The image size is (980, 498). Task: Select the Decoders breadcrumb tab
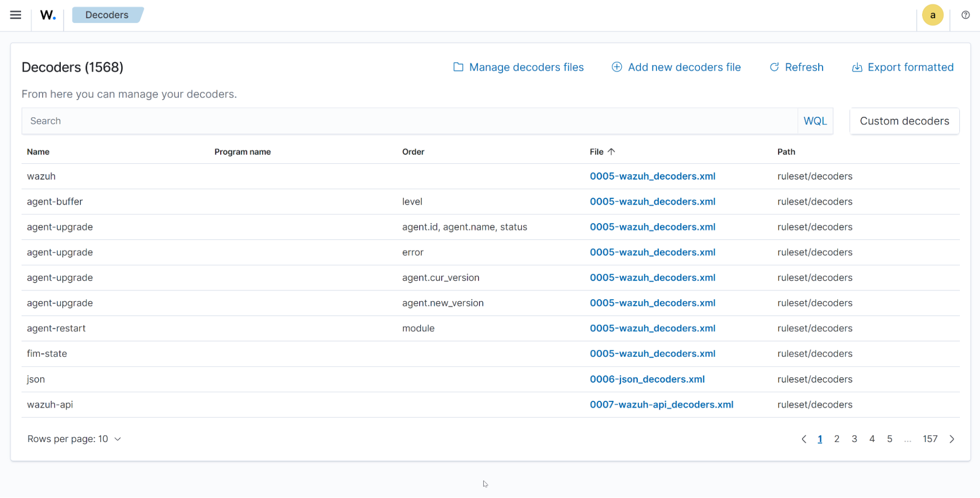pos(107,15)
